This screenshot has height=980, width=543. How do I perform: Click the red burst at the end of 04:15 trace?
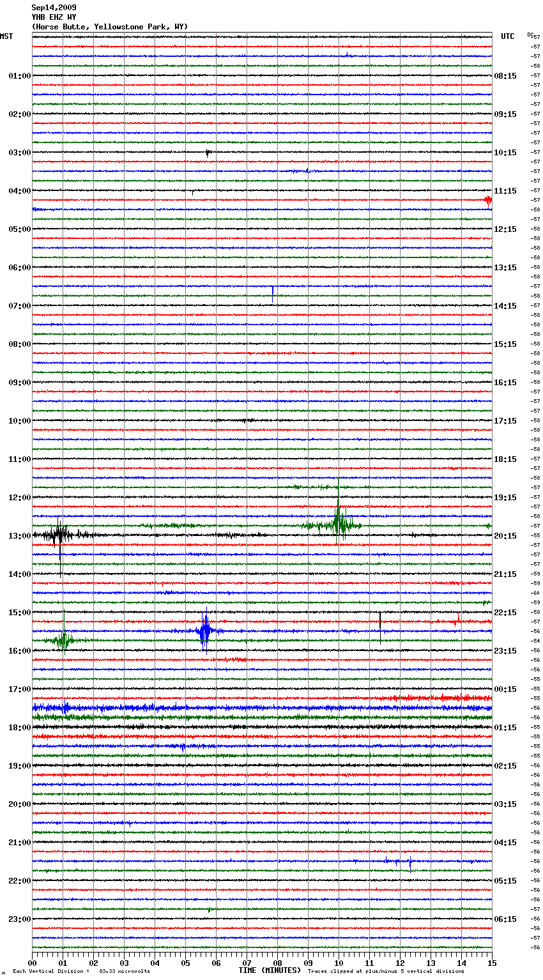point(488,201)
